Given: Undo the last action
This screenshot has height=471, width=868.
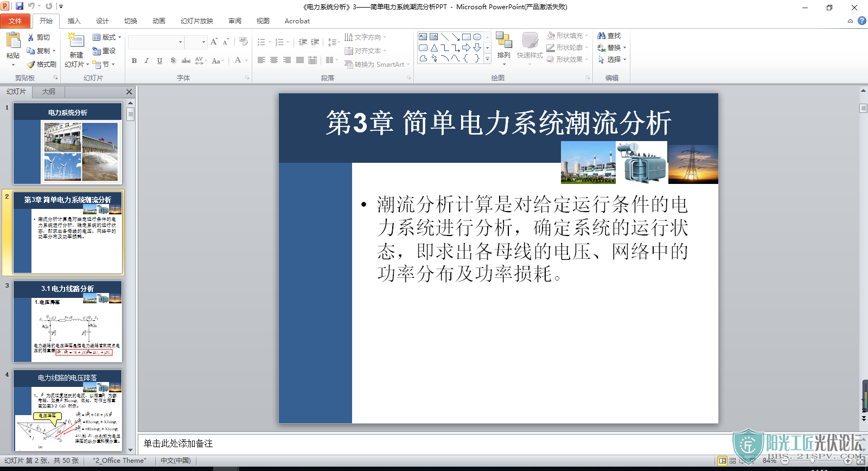Looking at the screenshot, I should (x=31, y=6).
